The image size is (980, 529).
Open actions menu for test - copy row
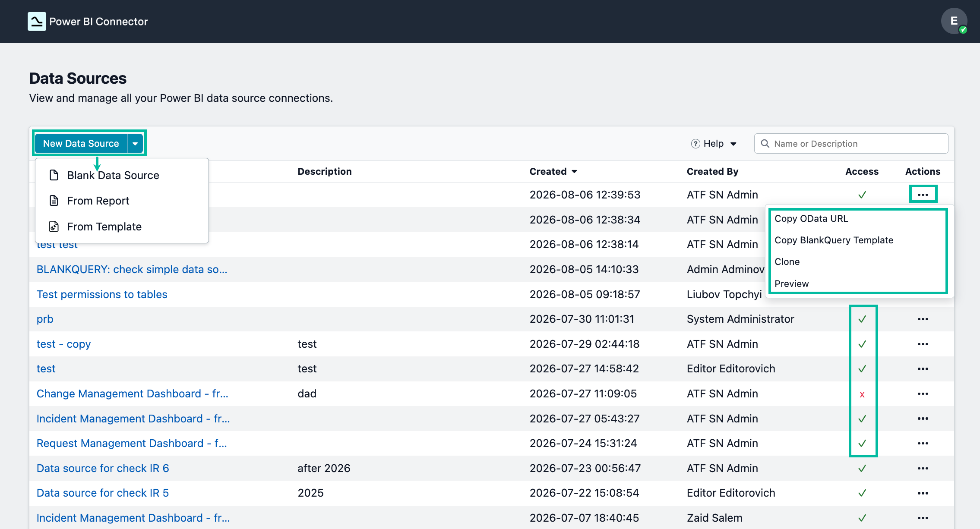pos(923,344)
